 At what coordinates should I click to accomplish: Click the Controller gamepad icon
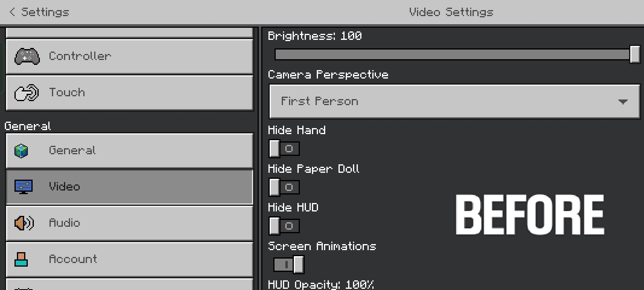(x=27, y=56)
